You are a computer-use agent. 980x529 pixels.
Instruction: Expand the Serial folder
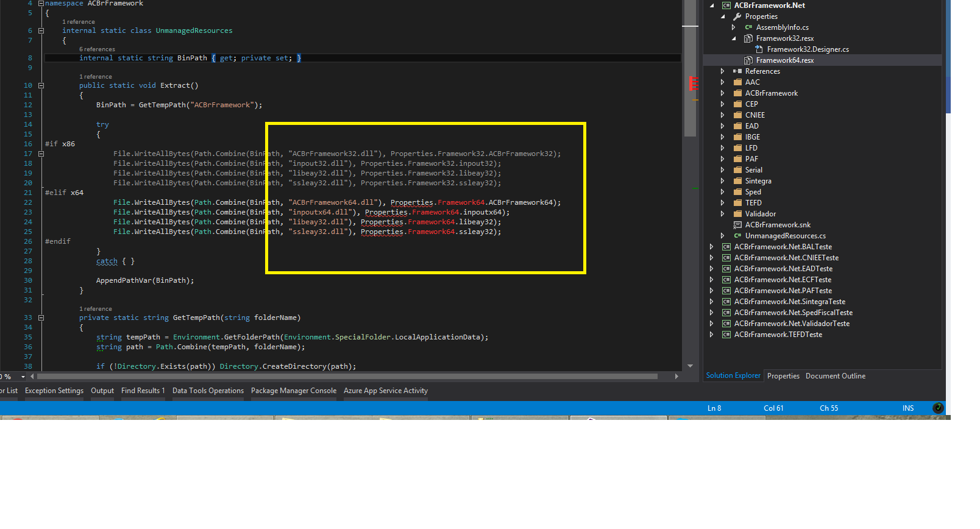[x=723, y=170]
